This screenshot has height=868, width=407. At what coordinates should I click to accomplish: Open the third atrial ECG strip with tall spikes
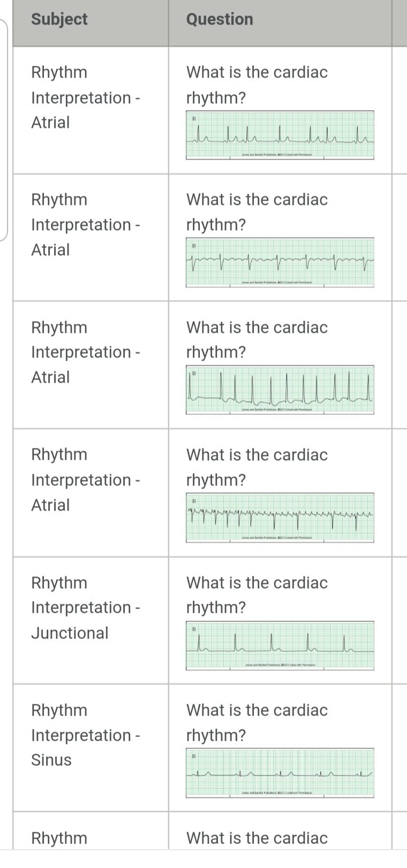(280, 390)
